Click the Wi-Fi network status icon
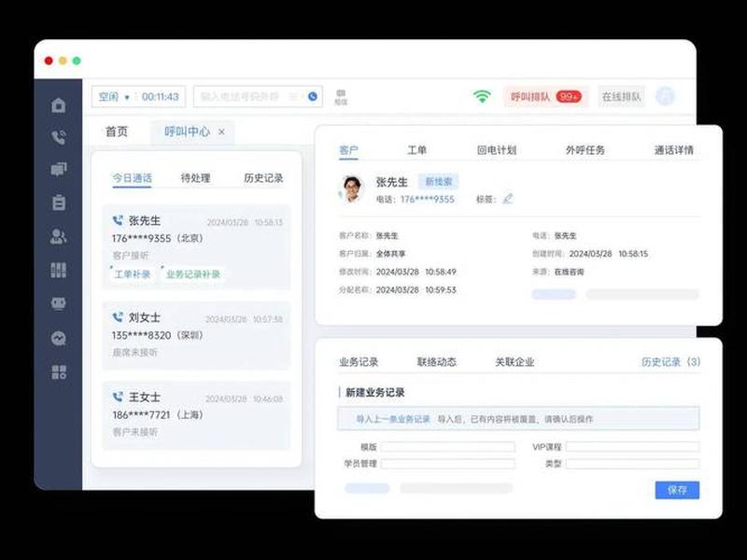This screenshot has height=560, width=747. [482, 97]
